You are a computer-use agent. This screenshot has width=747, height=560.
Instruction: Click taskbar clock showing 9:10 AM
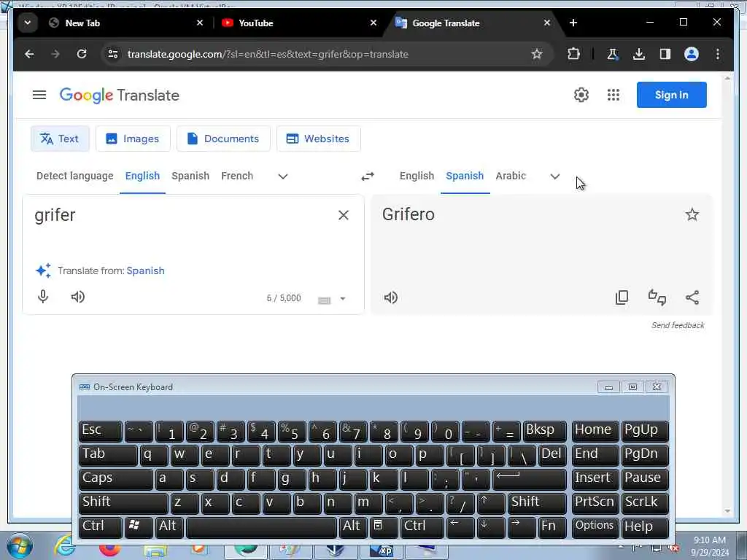click(710, 546)
